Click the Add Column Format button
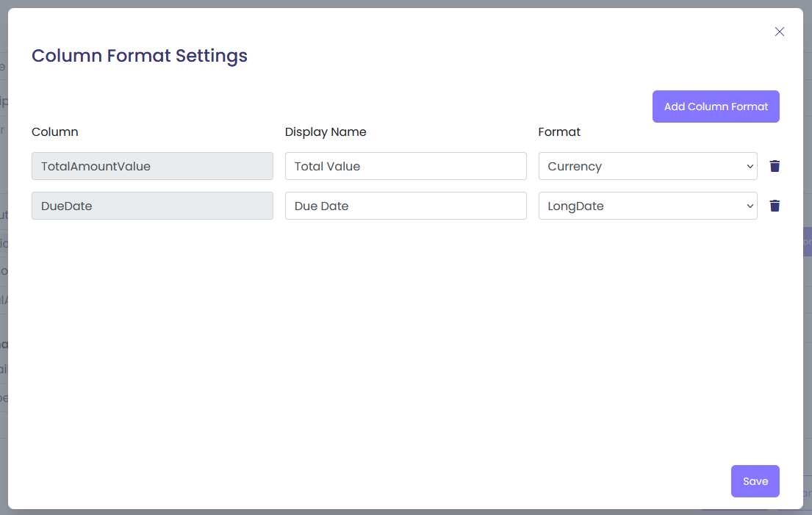This screenshot has height=515, width=812. [716, 107]
